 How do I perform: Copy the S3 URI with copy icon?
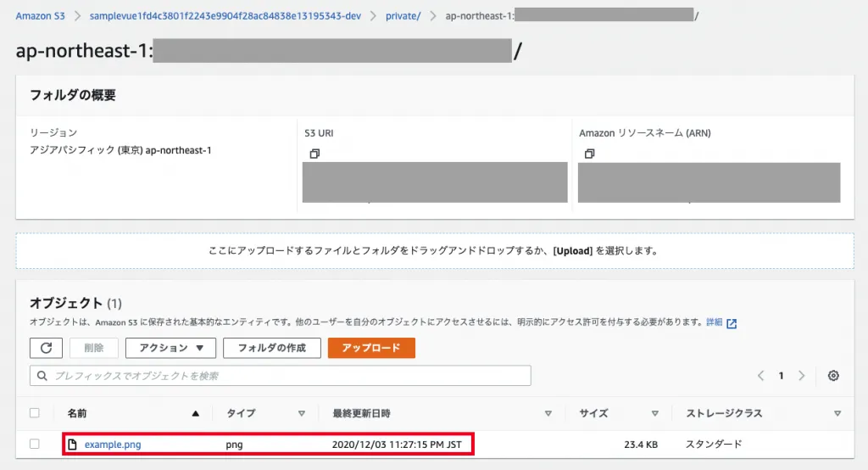click(314, 154)
